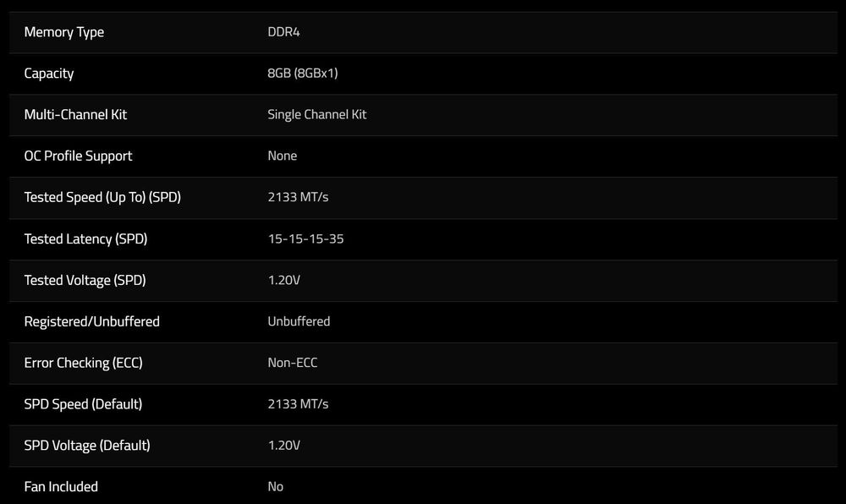Select the Fan Included No value

pos(276,486)
